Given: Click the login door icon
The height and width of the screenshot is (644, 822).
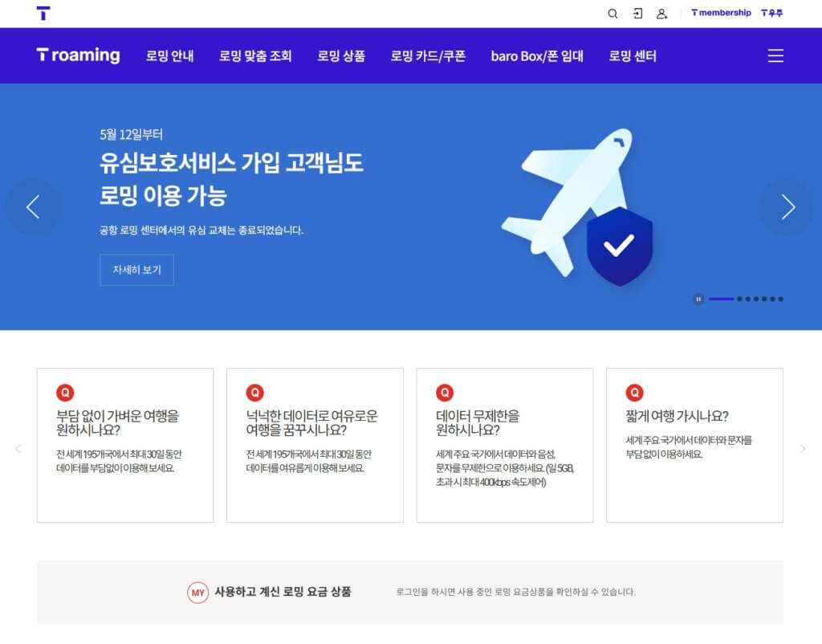Looking at the screenshot, I should [x=637, y=14].
